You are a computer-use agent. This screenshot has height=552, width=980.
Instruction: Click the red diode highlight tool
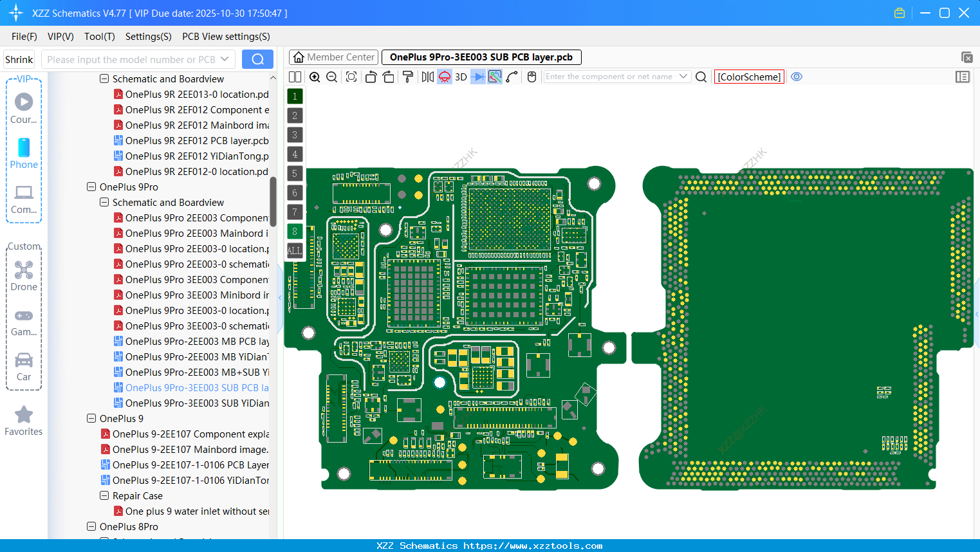pos(444,77)
